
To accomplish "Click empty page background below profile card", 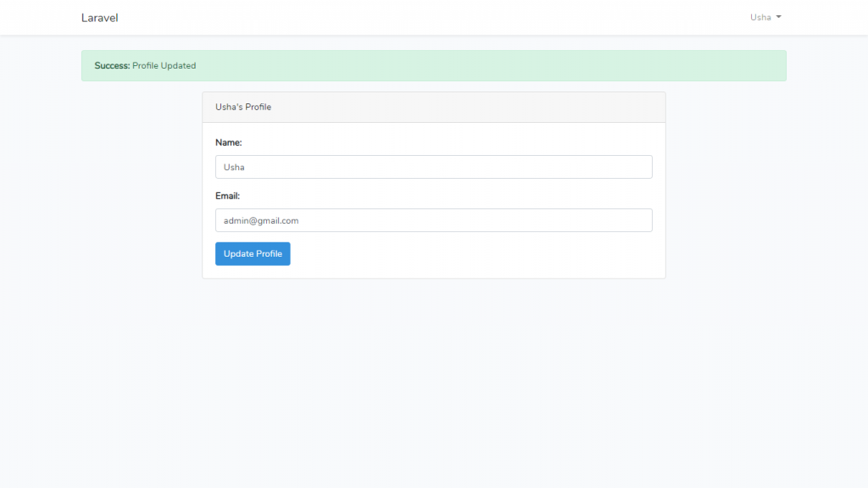I will pyautogui.click(x=433, y=381).
